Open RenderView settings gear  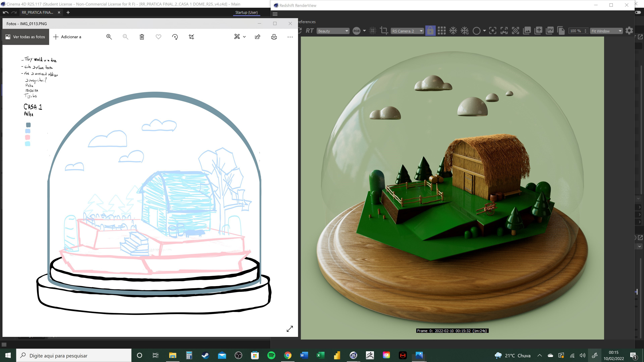point(629,31)
